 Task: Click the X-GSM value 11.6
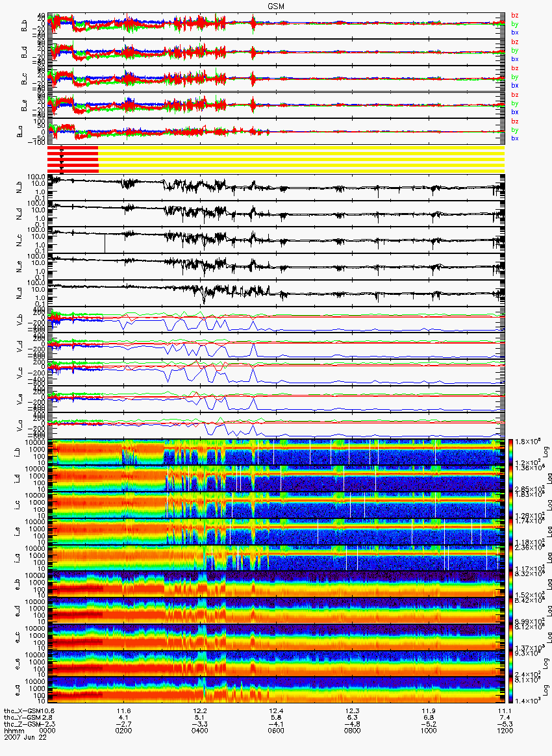tap(124, 711)
